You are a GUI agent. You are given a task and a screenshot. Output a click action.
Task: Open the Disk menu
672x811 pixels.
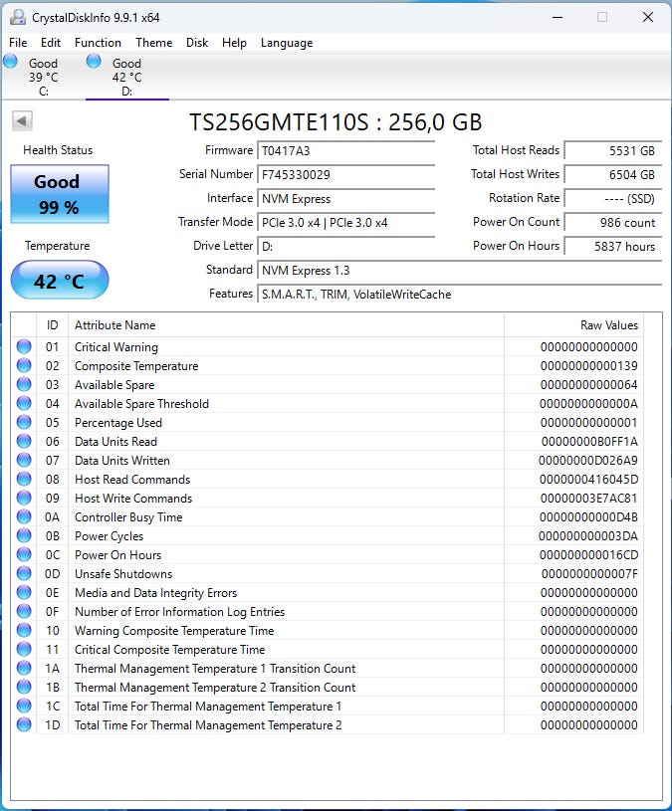click(197, 43)
